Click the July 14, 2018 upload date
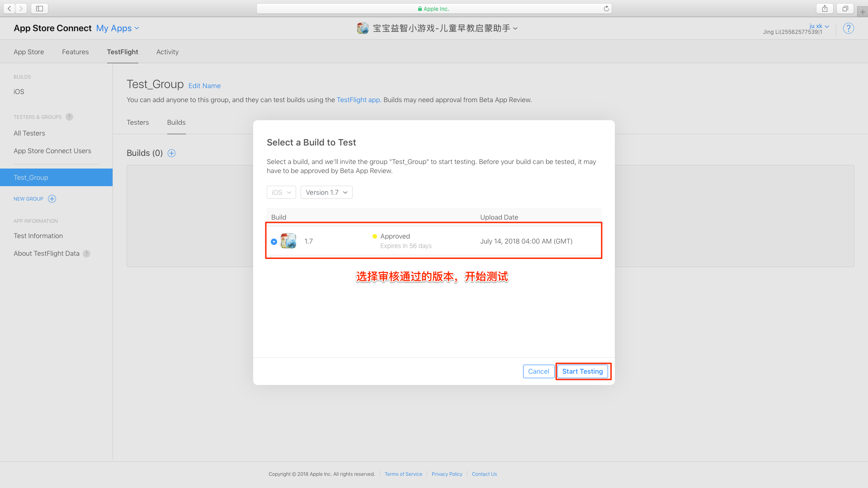This screenshot has height=488, width=868. click(x=526, y=241)
